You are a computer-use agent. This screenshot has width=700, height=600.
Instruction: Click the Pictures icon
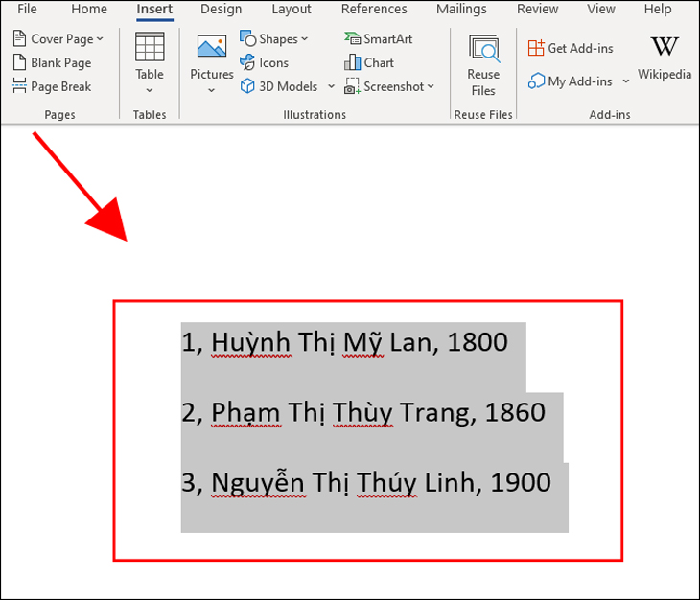point(212,46)
